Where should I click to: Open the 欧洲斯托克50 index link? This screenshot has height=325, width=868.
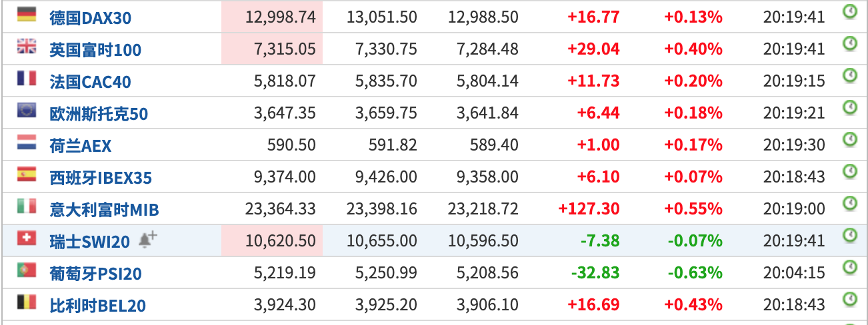99,114
